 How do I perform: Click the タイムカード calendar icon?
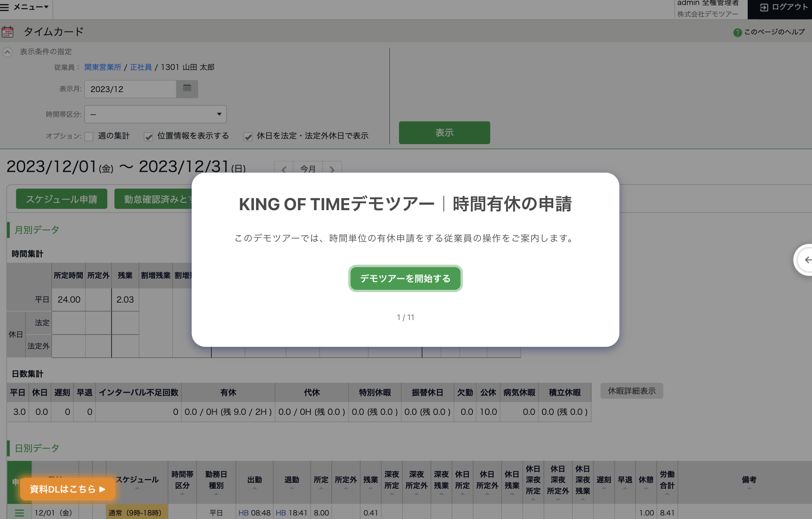(x=7, y=31)
